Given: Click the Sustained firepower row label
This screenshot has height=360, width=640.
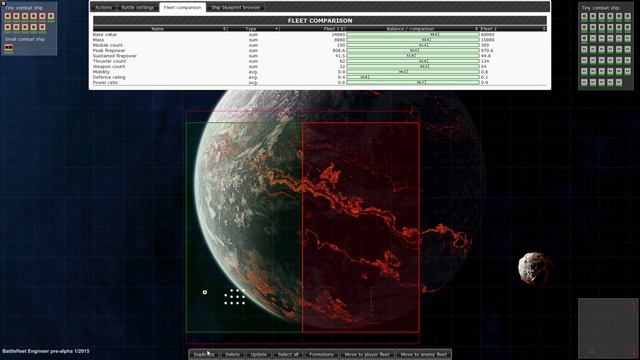Looking at the screenshot, I should (x=115, y=56).
